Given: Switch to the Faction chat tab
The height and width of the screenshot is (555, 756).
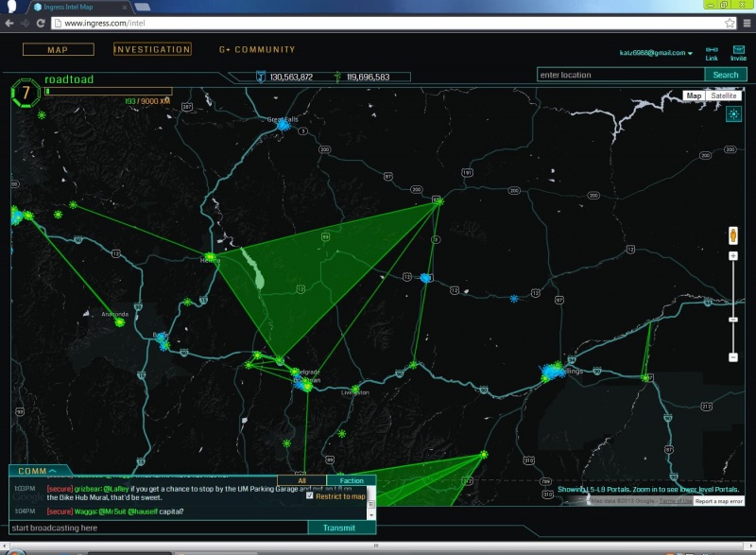Looking at the screenshot, I should coord(351,481).
